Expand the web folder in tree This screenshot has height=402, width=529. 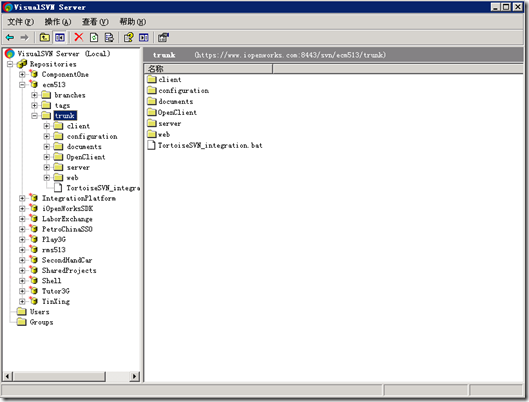tap(47, 178)
